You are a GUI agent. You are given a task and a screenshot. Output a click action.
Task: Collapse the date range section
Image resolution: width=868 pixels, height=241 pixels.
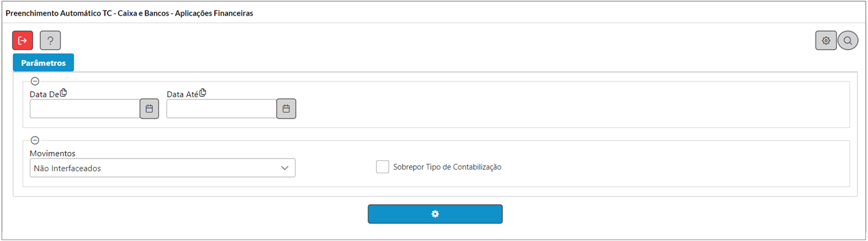(x=35, y=81)
